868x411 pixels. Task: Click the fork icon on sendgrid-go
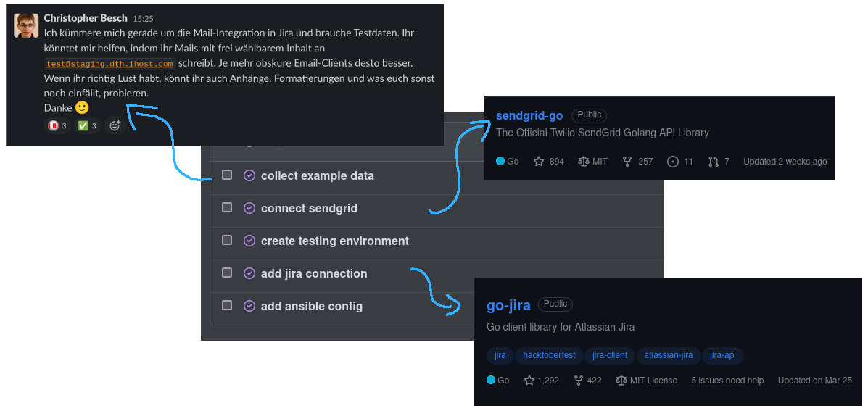[627, 162]
